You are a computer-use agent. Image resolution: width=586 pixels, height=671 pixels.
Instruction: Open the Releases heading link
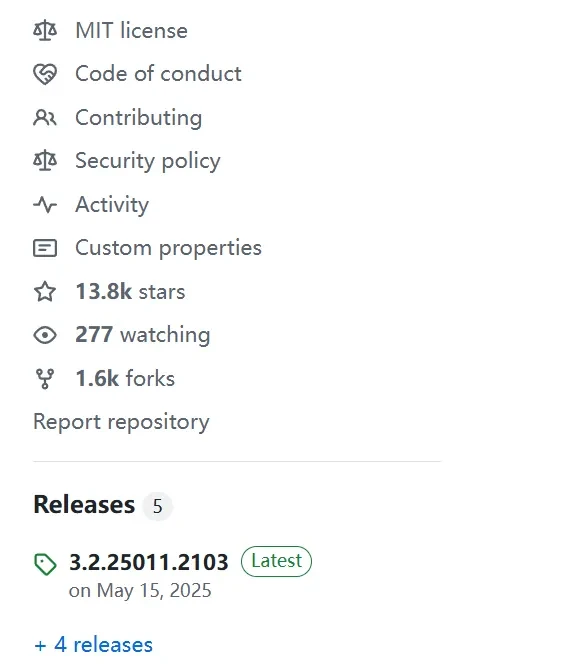(x=84, y=505)
